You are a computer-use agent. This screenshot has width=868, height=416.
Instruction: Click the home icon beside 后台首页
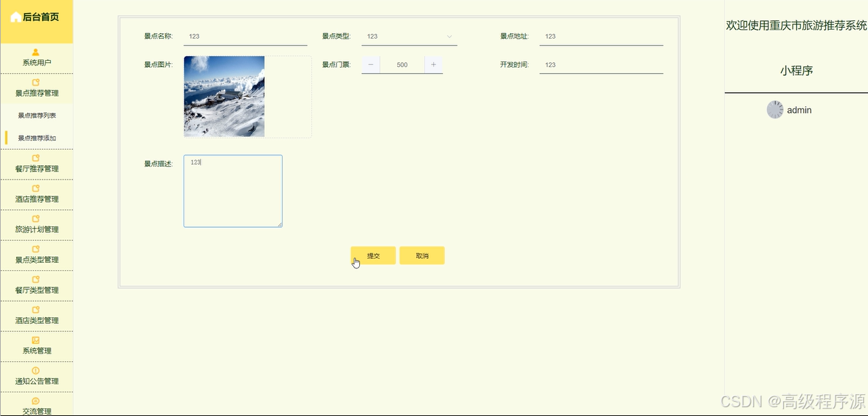click(x=16, y=18)
